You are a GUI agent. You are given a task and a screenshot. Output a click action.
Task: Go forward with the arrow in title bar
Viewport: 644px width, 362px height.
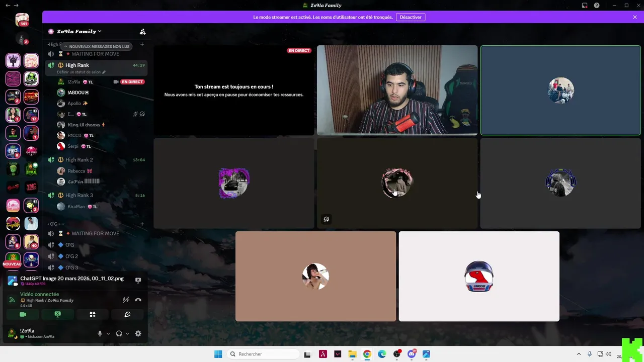point(16,5)
